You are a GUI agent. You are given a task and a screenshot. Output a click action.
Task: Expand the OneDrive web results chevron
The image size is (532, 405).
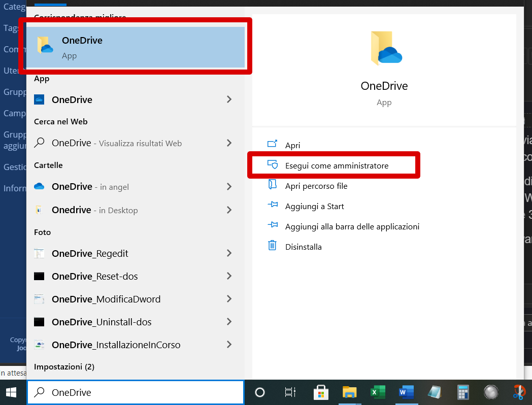click(229, 143)
